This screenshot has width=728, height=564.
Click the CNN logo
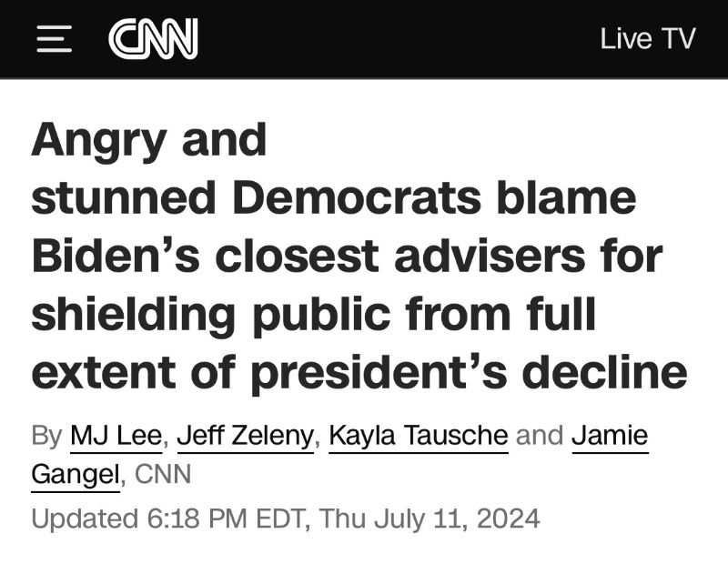153,39
